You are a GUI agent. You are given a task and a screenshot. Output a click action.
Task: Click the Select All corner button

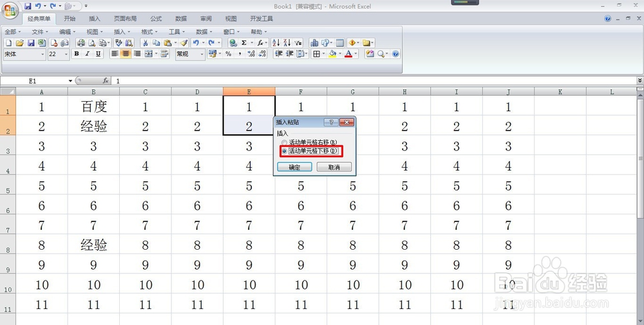(8, 91)
